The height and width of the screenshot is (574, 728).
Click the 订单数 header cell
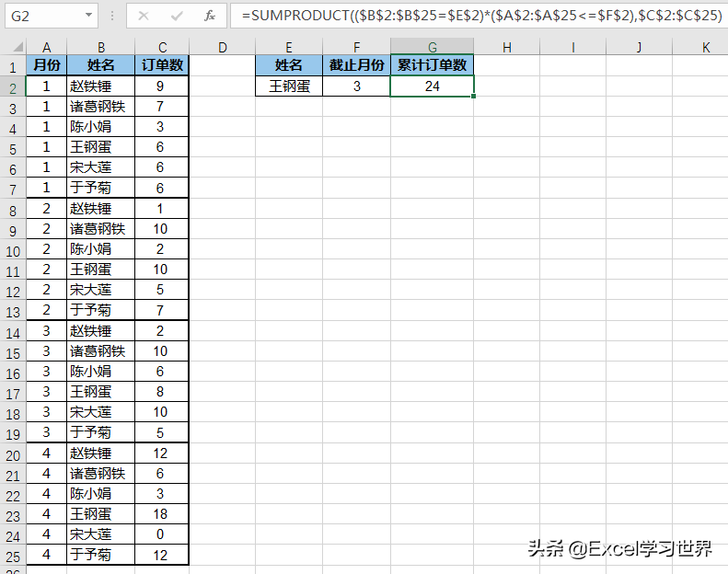pyautogui.click(x=162, y=65)
